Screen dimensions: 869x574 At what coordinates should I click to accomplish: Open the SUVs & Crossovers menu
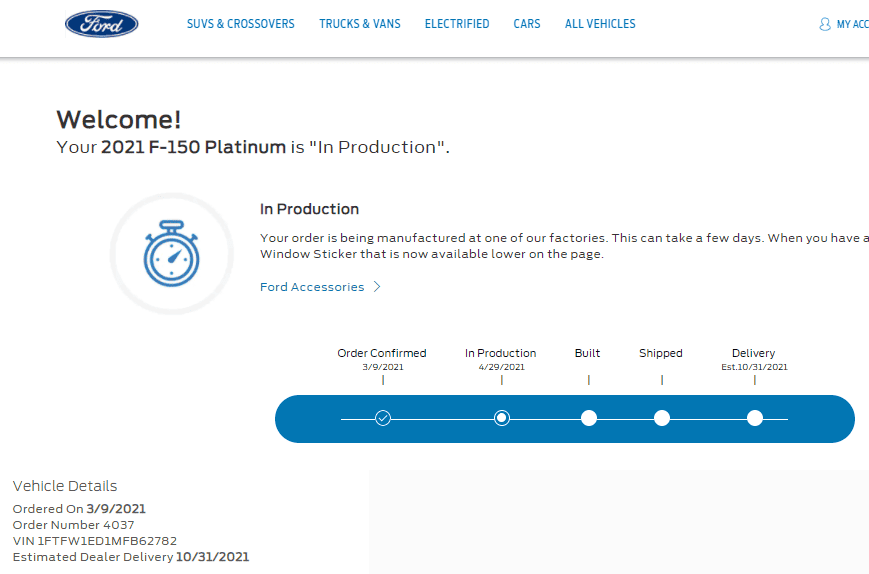coord(241,24)
